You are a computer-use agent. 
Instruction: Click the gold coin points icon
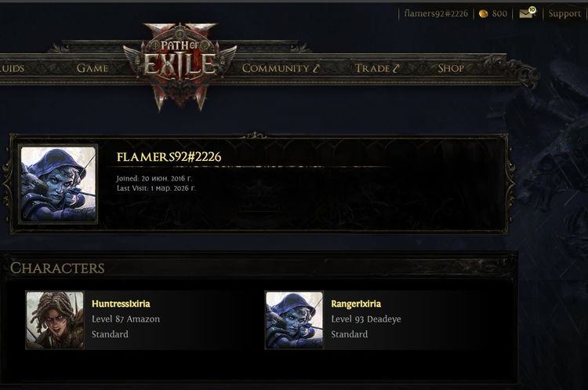(484, 14)
